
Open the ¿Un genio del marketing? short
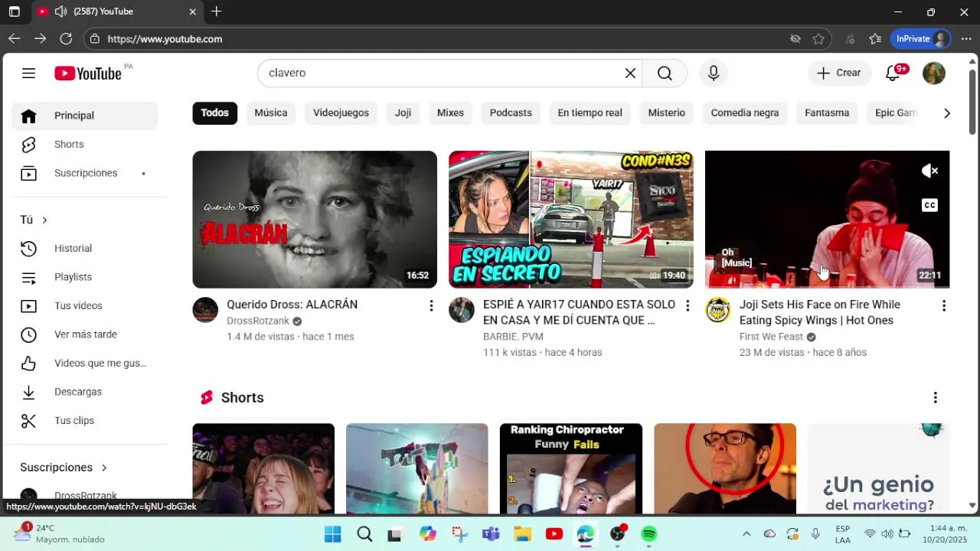(878, 468)
